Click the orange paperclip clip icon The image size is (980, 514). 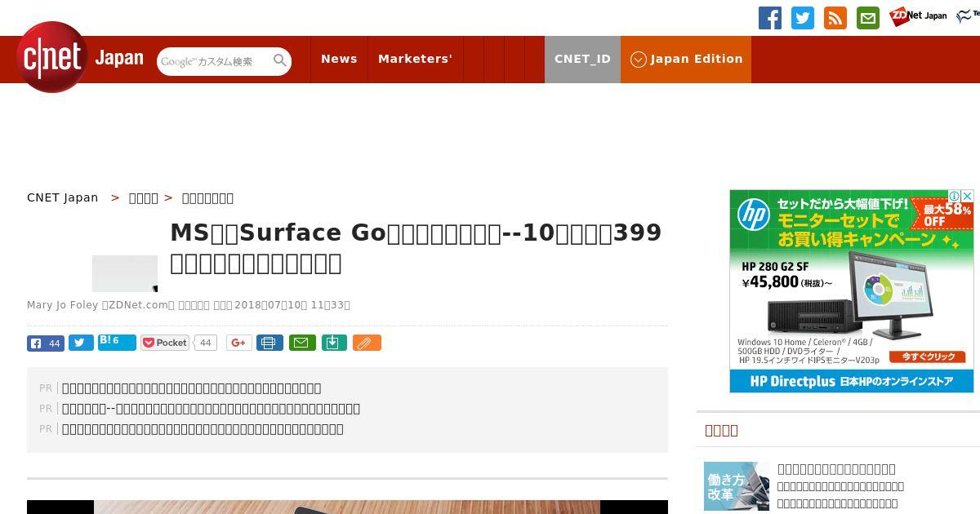tap(367, 343)
